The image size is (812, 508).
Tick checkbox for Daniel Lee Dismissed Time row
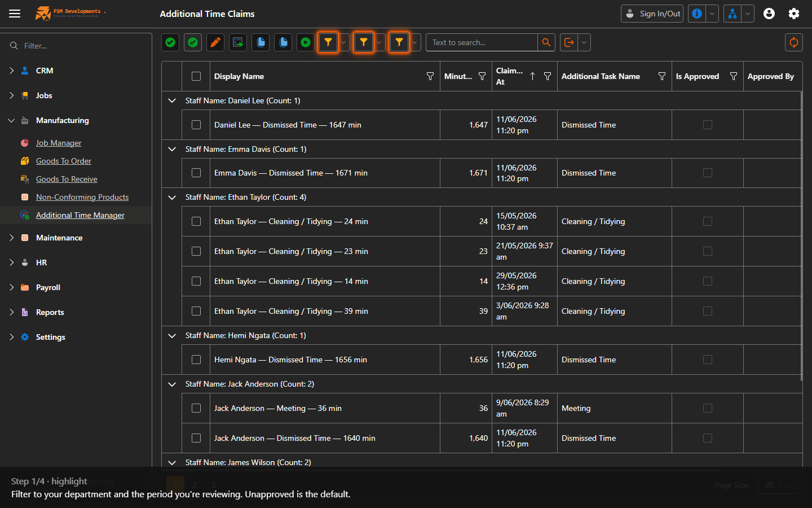196,125
